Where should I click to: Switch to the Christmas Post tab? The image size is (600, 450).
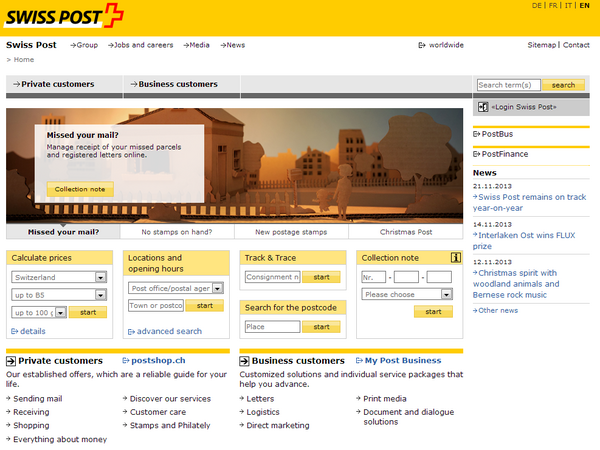pyautogui.click(x=406, y=232)
